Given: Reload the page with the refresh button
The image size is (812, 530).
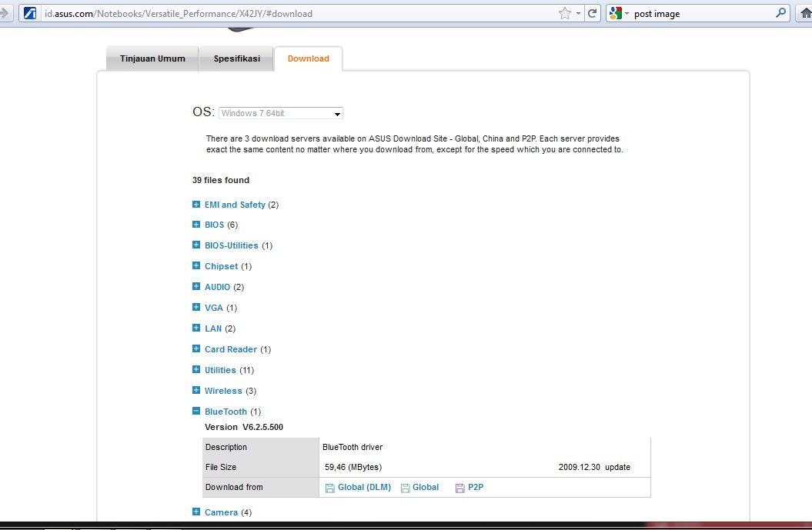Looking at the screenshot, I should pyautogui.click(x=593, y=13).
